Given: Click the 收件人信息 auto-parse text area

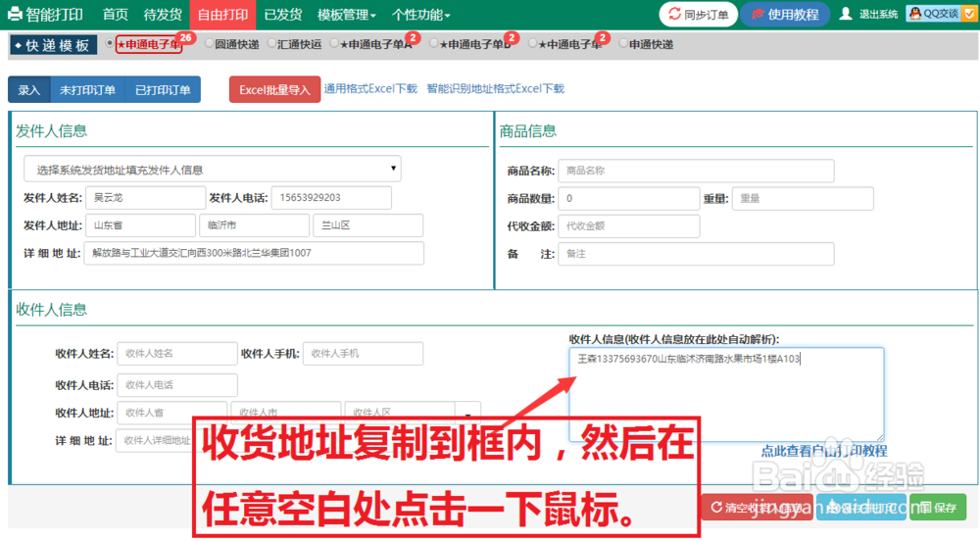Looking at the screenshot, I should tap(726, 394).
